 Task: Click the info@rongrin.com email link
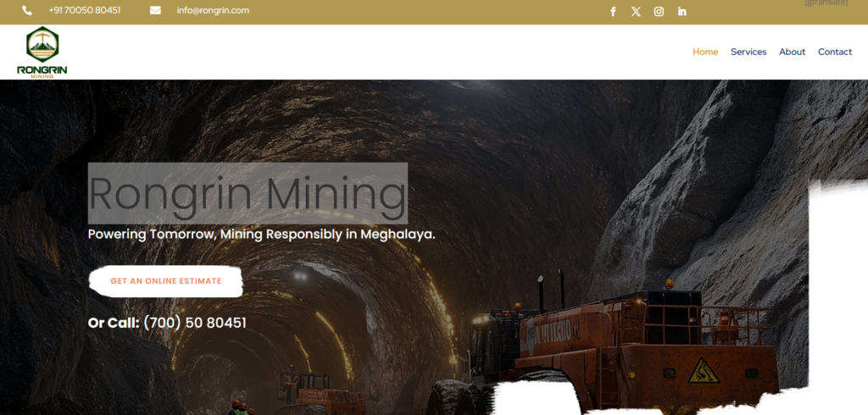(x=213, y=10)
